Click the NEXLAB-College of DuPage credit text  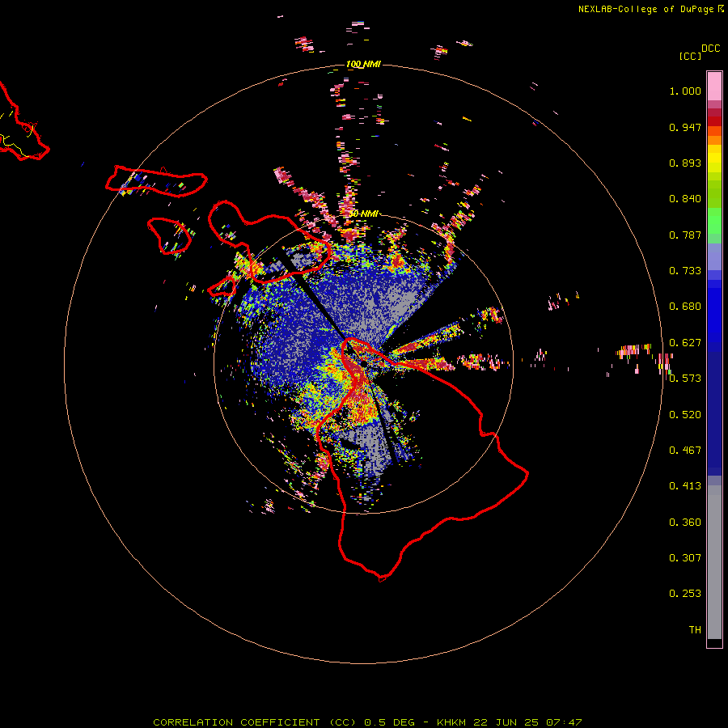click(645, 9)
